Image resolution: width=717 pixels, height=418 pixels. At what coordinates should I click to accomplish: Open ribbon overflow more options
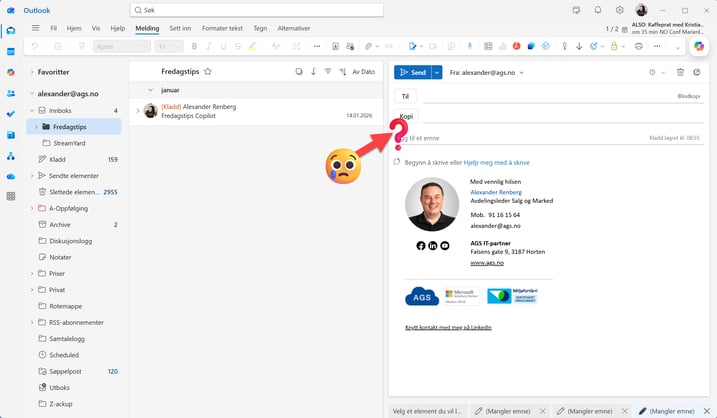point(657,46)
